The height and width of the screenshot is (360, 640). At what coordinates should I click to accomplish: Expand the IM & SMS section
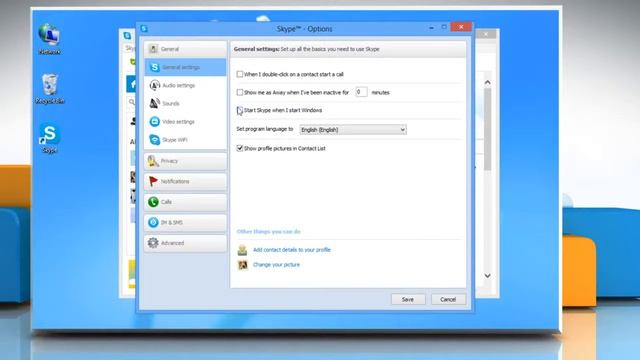(x=185, y=222)
